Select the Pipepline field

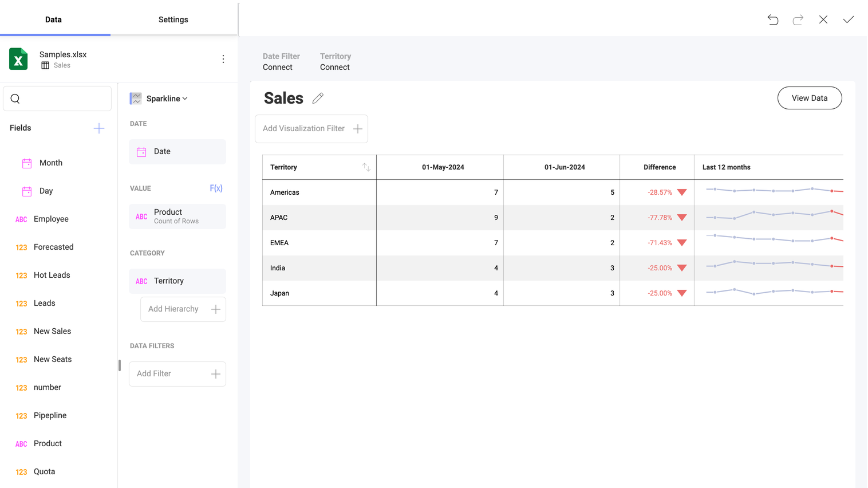[x=50, y=416]
